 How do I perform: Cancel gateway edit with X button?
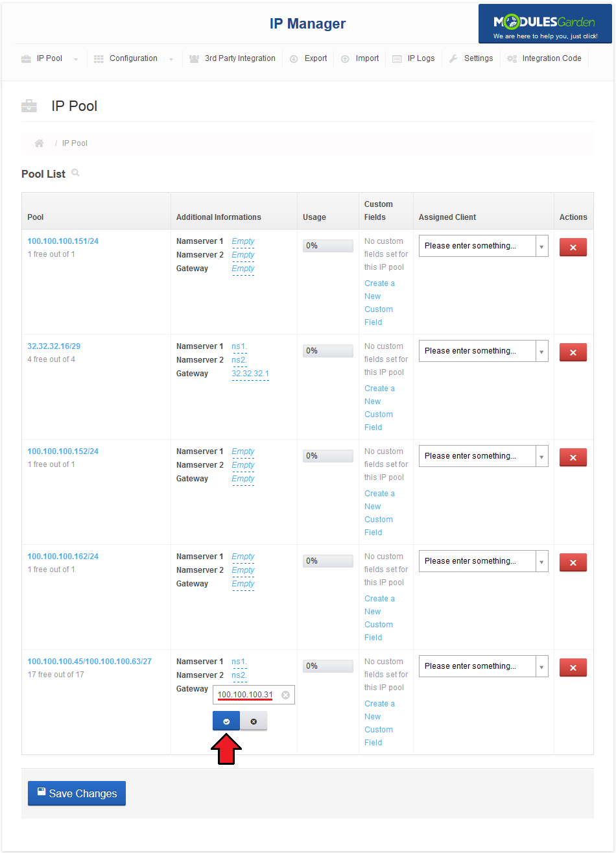(254, 721)
